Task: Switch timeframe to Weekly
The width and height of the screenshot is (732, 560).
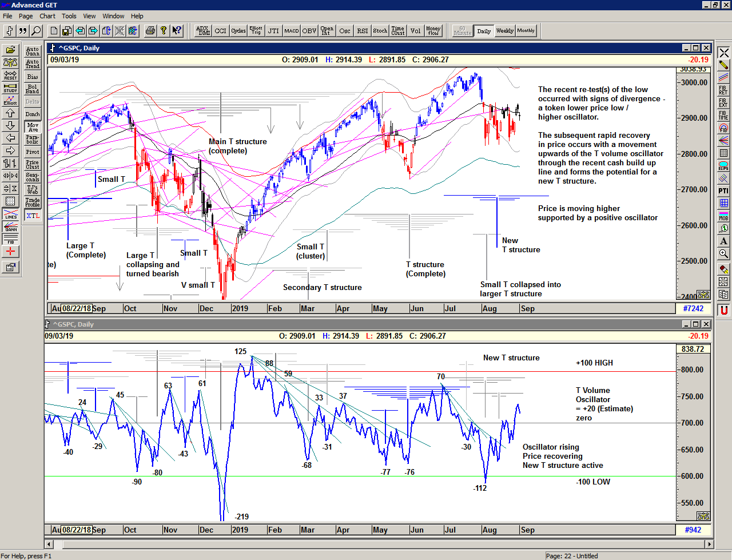Action: point(504,31)
